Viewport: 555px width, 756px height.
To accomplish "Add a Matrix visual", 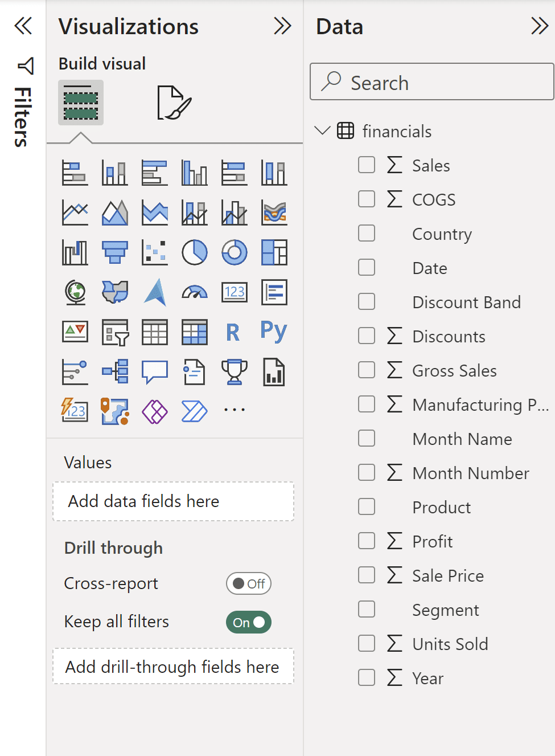I will pos(194,332).
